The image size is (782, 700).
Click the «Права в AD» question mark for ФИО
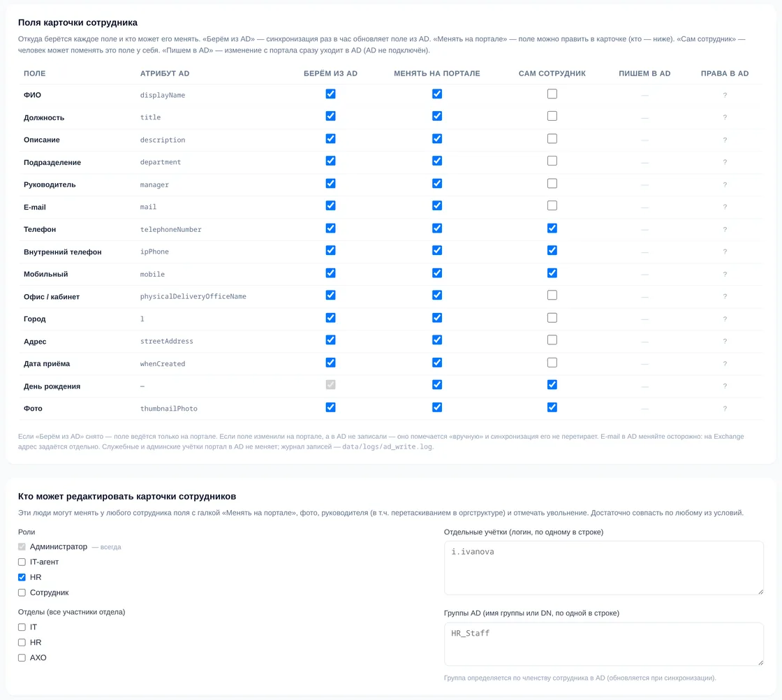click(x=725, y=95)
